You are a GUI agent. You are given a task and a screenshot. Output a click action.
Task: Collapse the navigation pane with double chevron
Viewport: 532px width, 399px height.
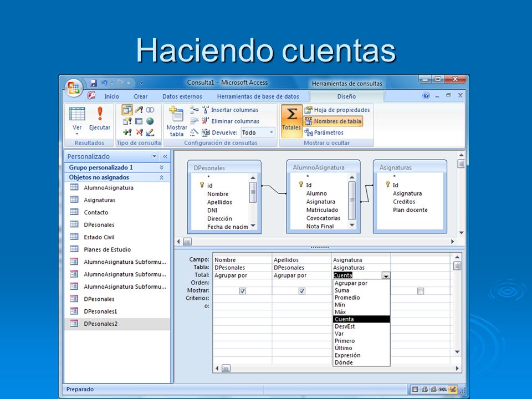tap(165, 156)
